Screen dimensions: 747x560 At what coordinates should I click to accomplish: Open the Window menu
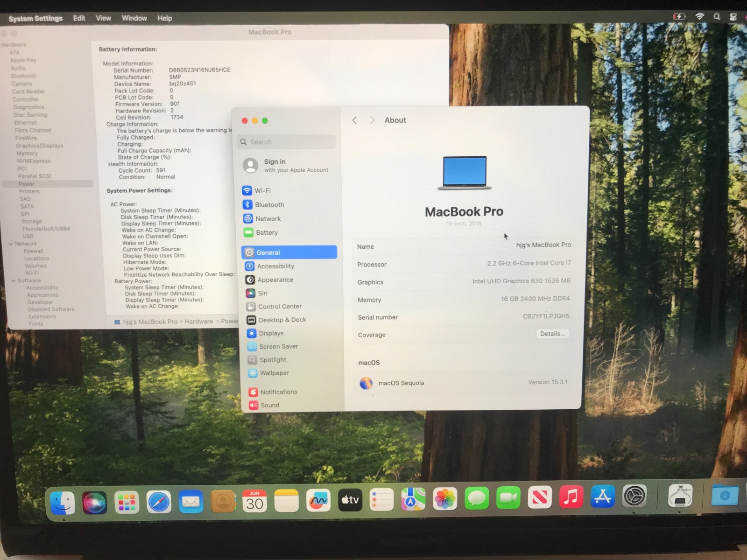point(134,18)
